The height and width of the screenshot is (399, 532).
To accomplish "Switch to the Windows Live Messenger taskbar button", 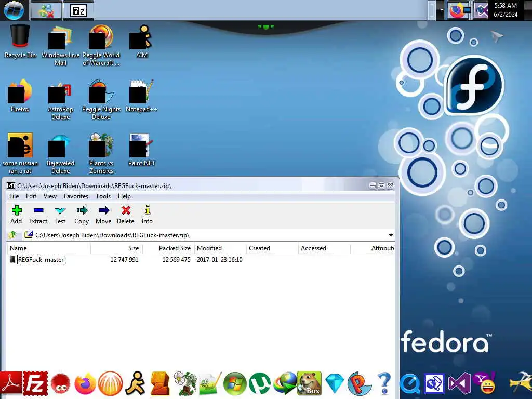I will (46, 10).
